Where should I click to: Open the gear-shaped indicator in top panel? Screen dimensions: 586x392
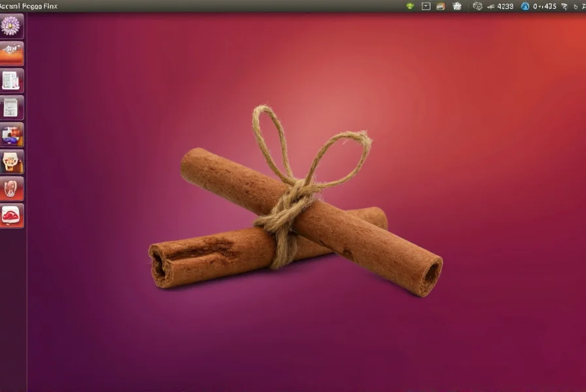pos(477,6)
